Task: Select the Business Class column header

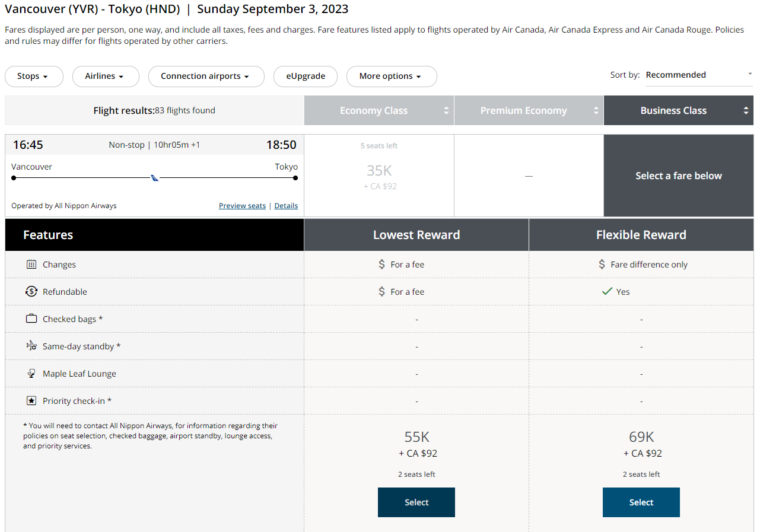Action: [673, 110]
